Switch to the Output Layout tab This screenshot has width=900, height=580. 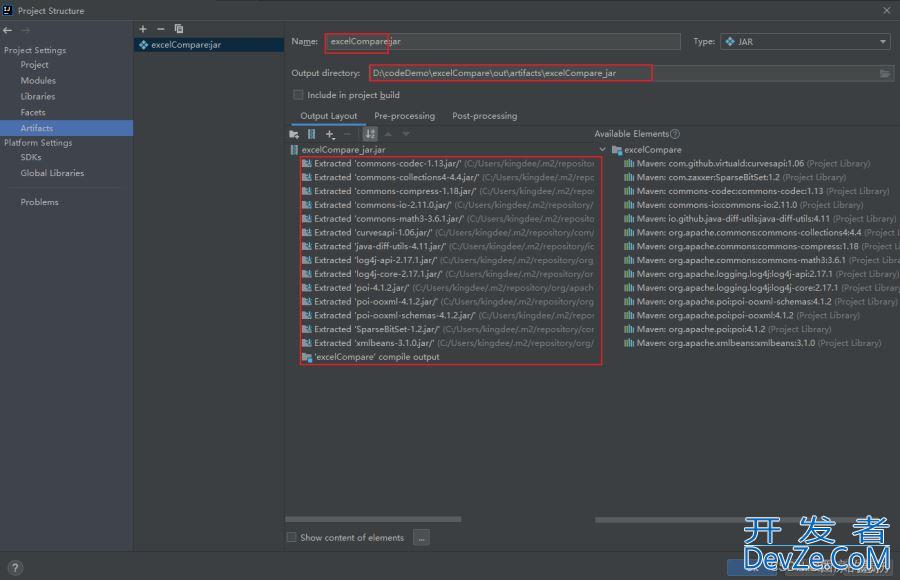tap(329, 116)
